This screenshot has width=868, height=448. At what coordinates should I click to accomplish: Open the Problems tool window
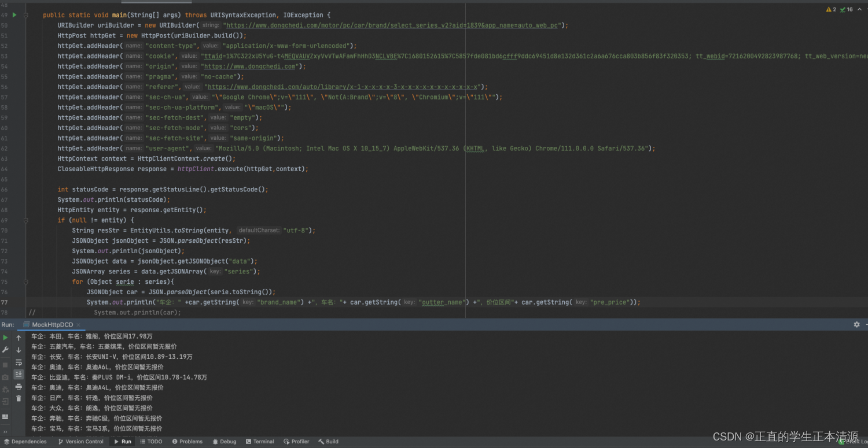click(x=187, y=442)
